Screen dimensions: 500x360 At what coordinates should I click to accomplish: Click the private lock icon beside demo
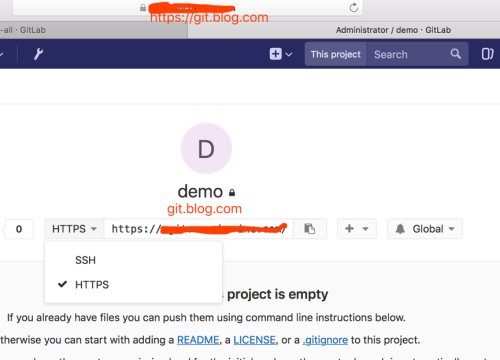[x=232, y=192]
